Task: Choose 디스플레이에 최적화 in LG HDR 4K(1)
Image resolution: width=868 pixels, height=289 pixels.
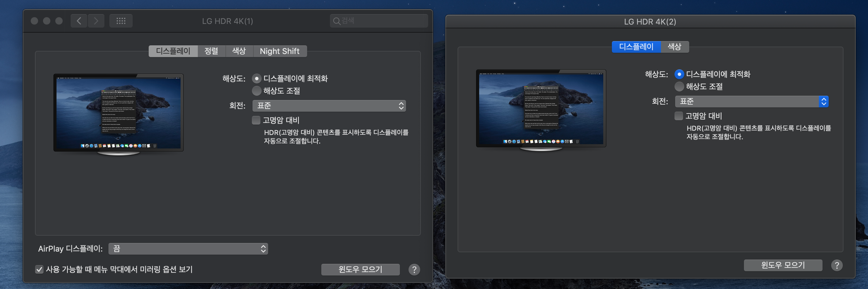Action: point(257,79)
